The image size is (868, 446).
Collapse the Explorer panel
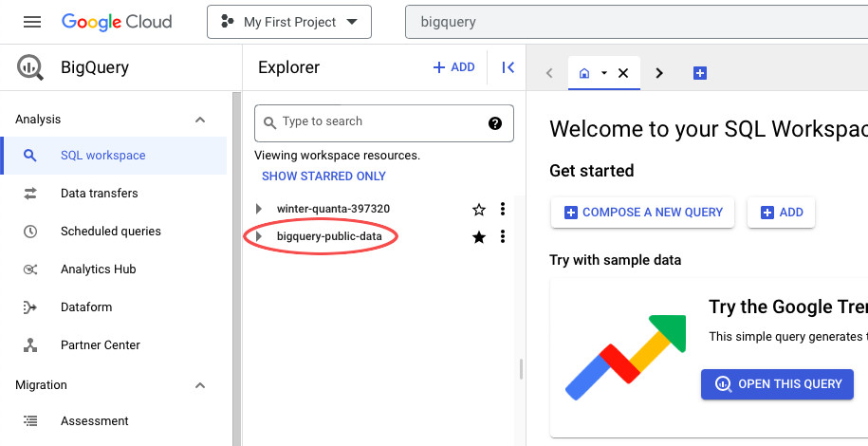coord(508,67)
